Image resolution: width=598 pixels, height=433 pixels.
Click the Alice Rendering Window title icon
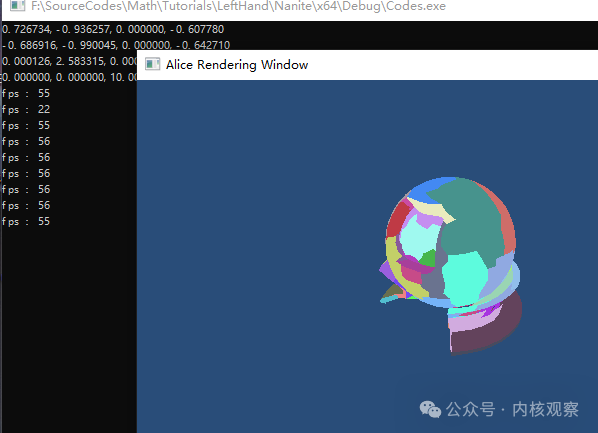pos(153,64)
